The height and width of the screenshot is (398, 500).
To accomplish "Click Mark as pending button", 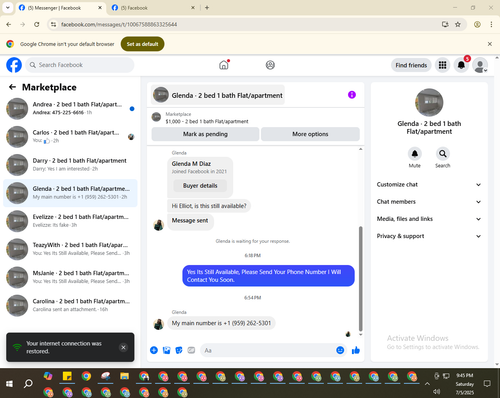I will tap(205, 134).
